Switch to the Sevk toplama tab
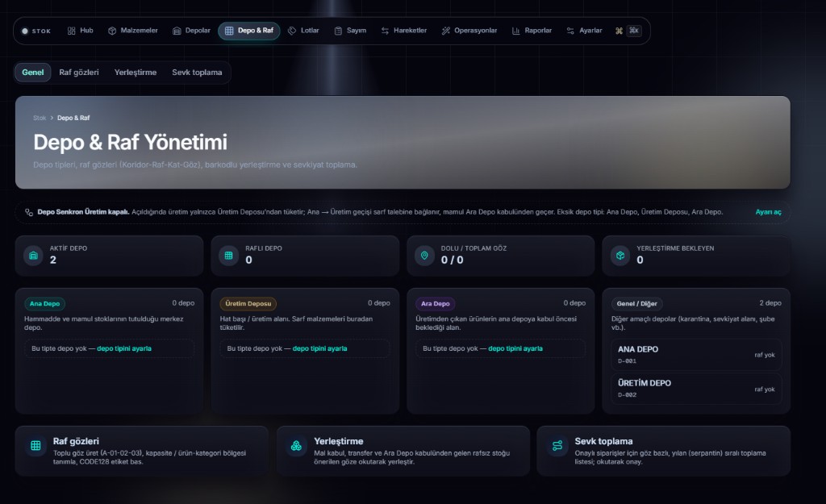The image size is (826, 504). [197, 72]
